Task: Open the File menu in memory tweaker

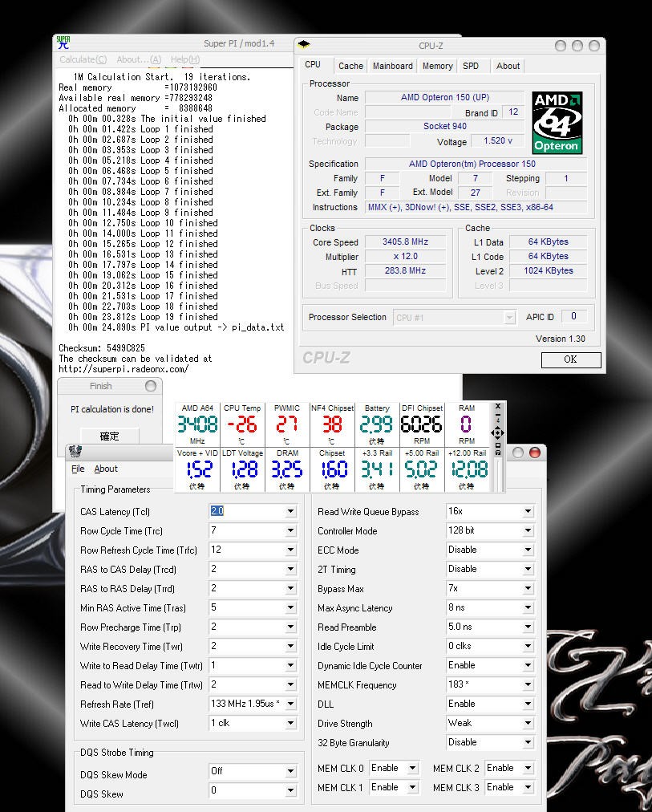Action: 78,469
